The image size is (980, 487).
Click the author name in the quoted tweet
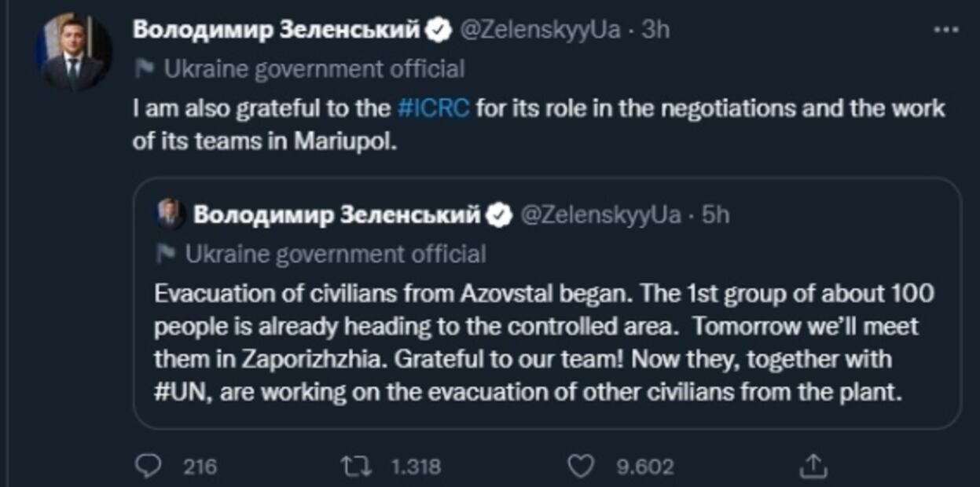[336, 214]
